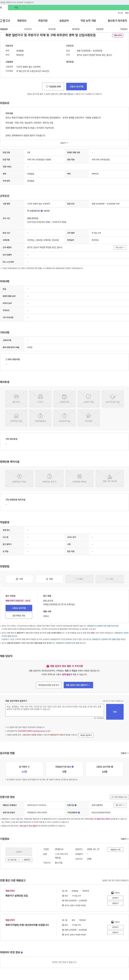129x980 pixels.
Task: Click the 서류 screening method icon
Action: coord(19,579)
